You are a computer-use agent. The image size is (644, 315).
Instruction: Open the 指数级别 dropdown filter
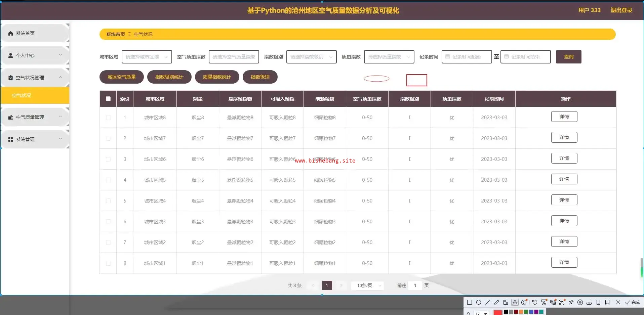(x=311, y=57)
